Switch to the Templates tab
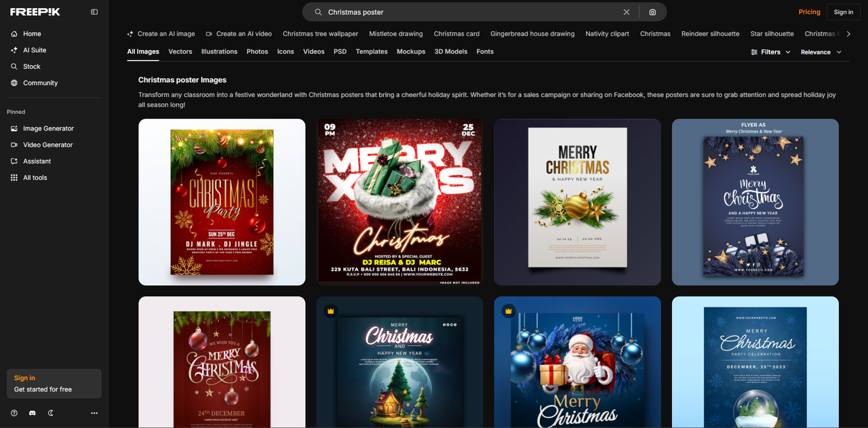The height and width of the screenshot is (428, 868). click(372, 52)
